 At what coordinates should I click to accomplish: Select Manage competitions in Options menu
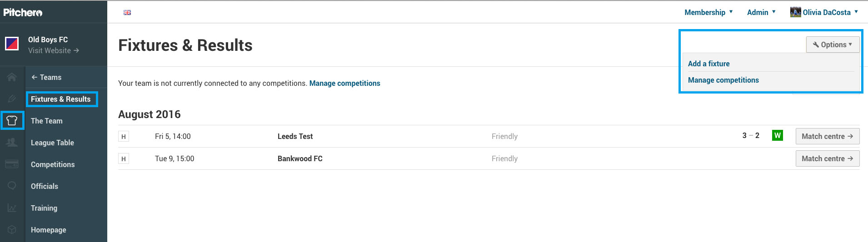coord(723,80)
